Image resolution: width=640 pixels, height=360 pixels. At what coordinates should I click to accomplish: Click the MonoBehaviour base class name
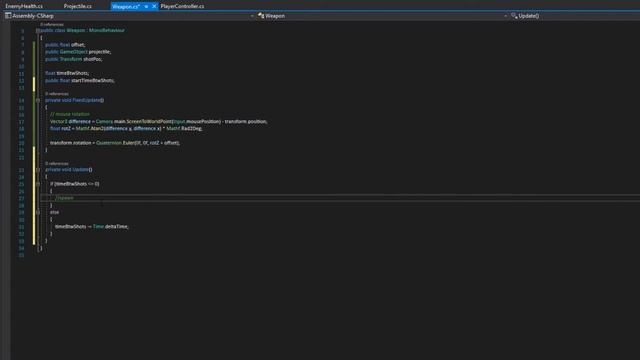(x=107, y=30)
